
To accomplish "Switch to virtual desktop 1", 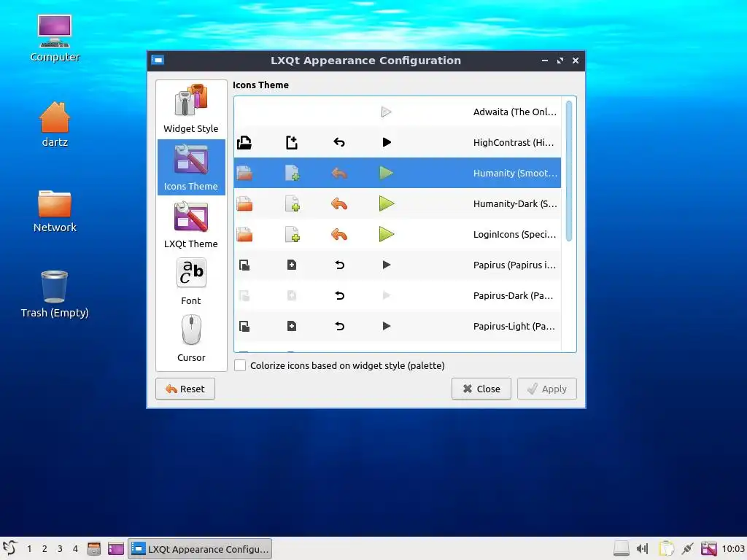I will tap(29, 548).
